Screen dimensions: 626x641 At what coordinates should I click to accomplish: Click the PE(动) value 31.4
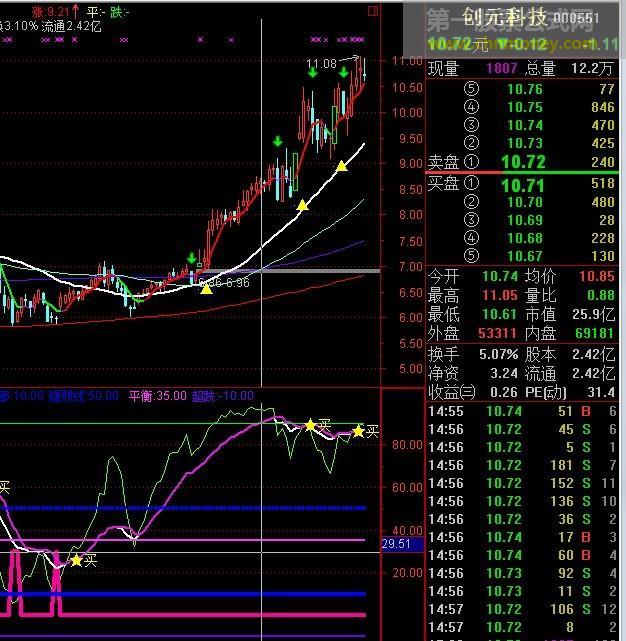[x=601, y=391]
